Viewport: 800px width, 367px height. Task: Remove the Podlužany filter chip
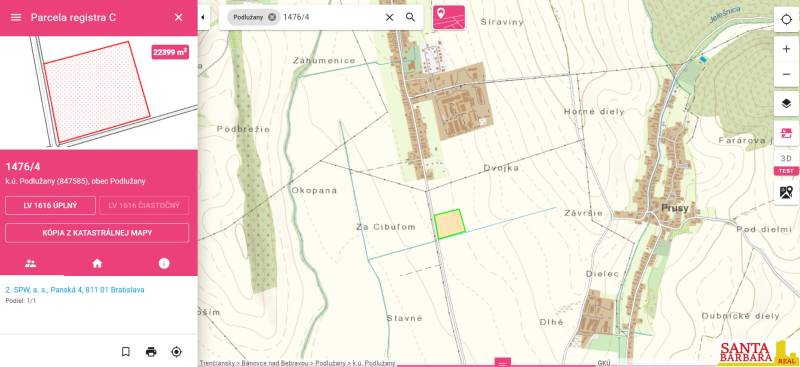(x=272, y=17)
